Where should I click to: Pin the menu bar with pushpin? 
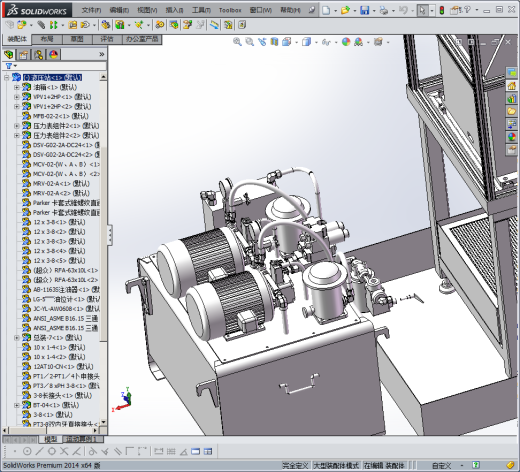(311, 10)
